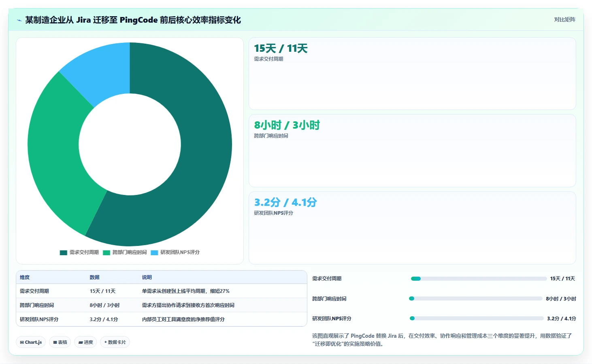
Task: Click the 说明 table column header
Action: coord(147,277)
